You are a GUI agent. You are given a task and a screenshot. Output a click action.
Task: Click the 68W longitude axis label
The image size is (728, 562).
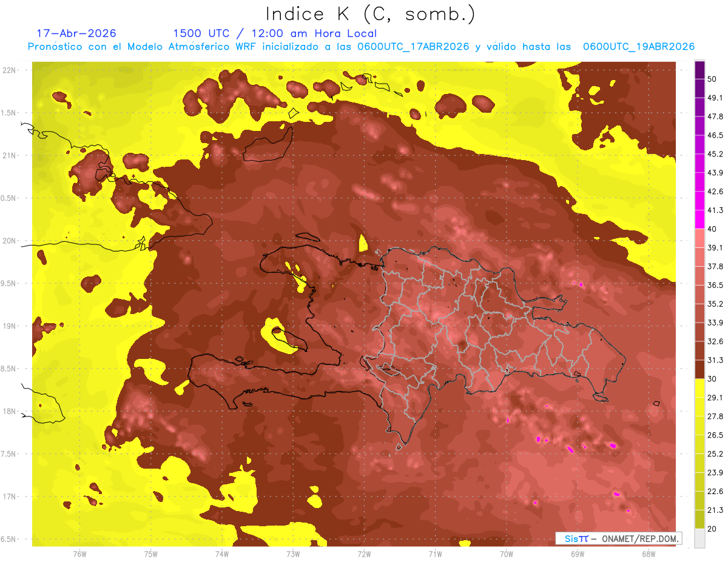[x=649, y=554]
